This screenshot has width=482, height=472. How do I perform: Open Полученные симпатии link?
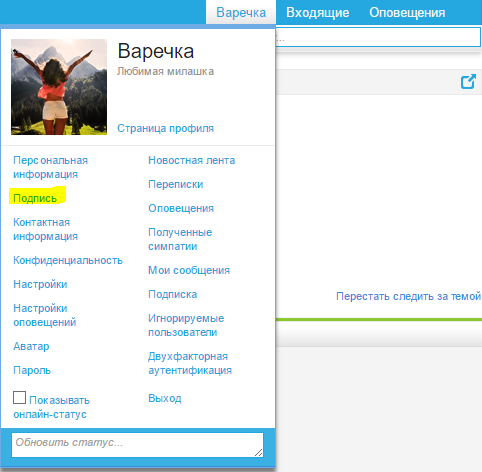pos(180,239)
